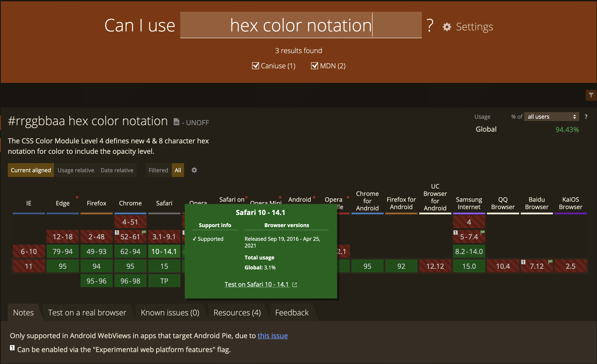
Task: Click the Safari column header
Action: [x=164, y=203]
